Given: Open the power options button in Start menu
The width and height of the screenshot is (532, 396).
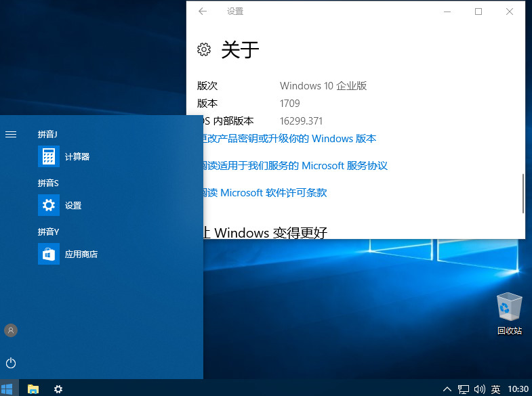Looking at the screenshot, I should (11, 363).
